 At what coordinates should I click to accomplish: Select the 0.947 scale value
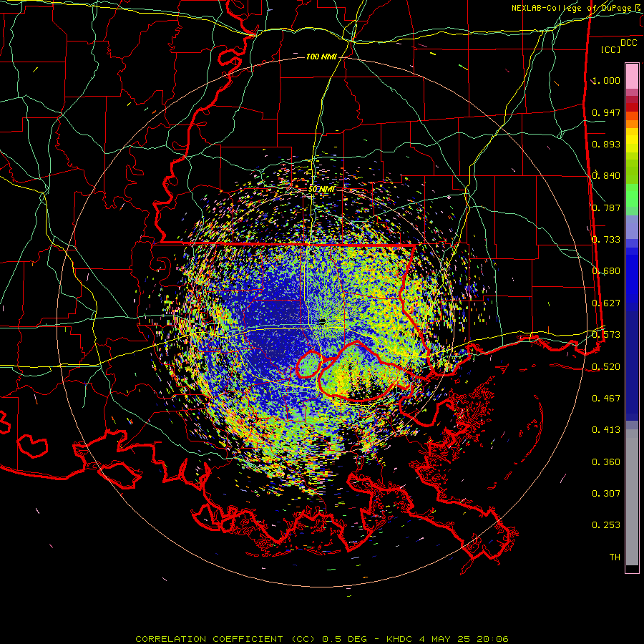(606, 112)
